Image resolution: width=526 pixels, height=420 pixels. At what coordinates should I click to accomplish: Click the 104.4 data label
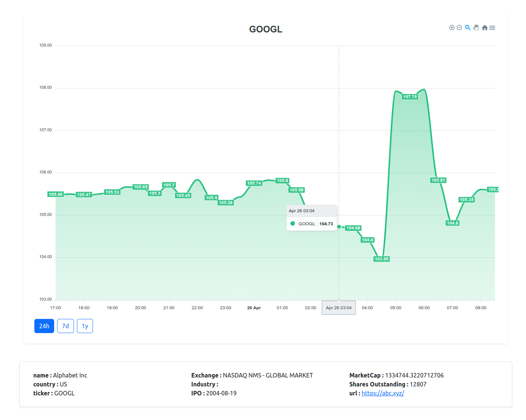(367, 240)
